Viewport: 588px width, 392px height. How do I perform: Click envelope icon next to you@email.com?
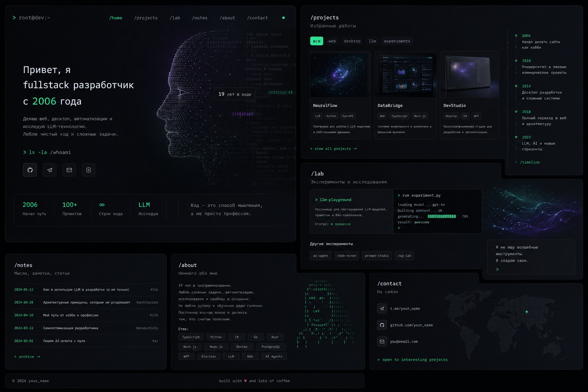(x=382, y=341)
